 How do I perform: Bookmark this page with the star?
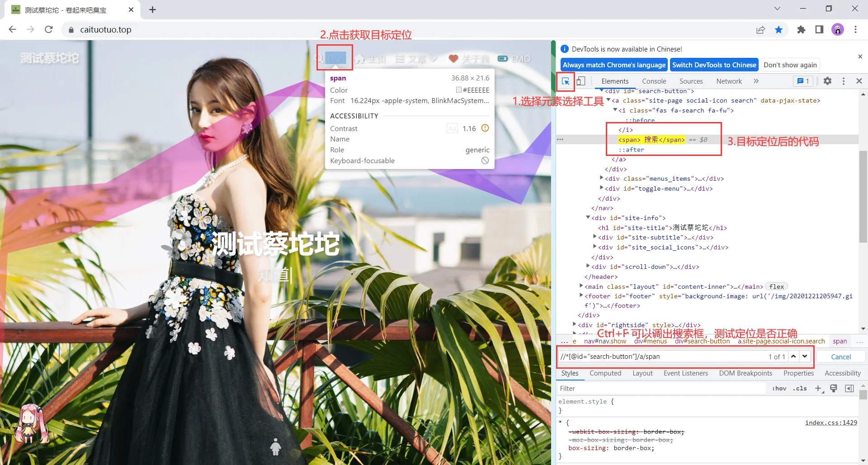(x=778, y=29)
